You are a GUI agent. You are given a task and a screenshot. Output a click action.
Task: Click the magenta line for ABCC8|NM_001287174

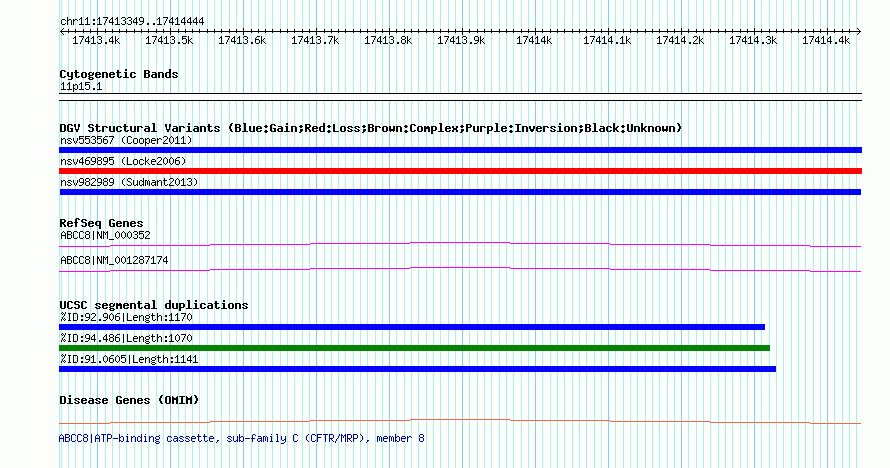460,269
